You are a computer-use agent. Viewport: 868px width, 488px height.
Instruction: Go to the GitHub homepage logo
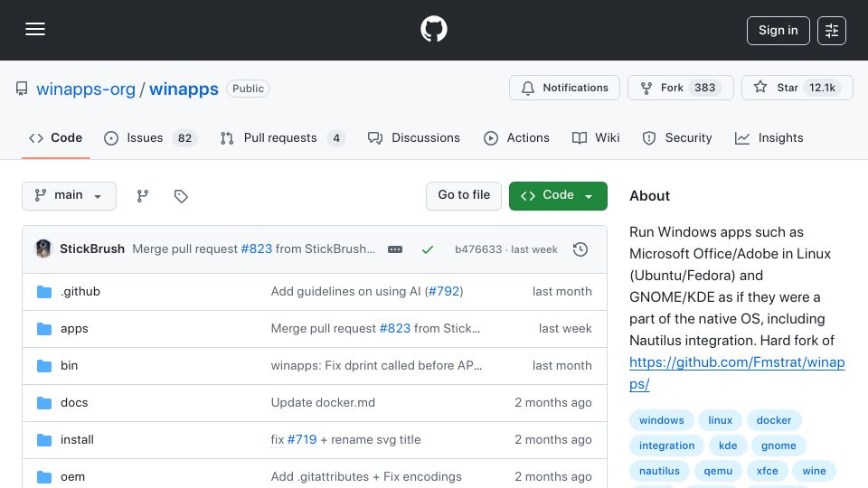click(x=433, y=29)
